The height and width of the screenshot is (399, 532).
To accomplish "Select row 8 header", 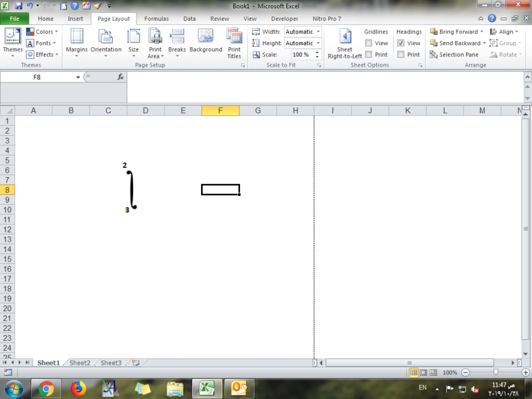I will 7,190.
